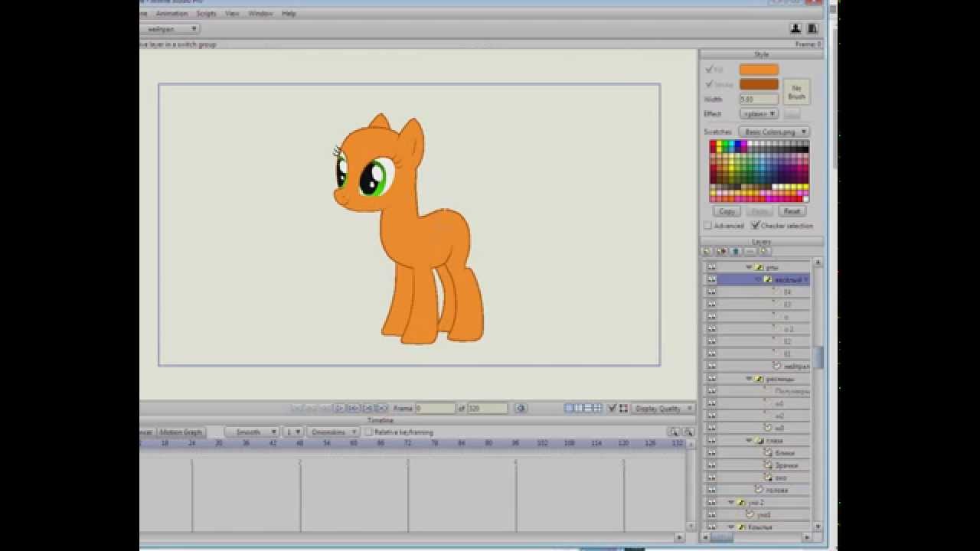The height and width of the screenshot is (551, 980).
Task: Click the person icon at top right
Action: (795, 28)
